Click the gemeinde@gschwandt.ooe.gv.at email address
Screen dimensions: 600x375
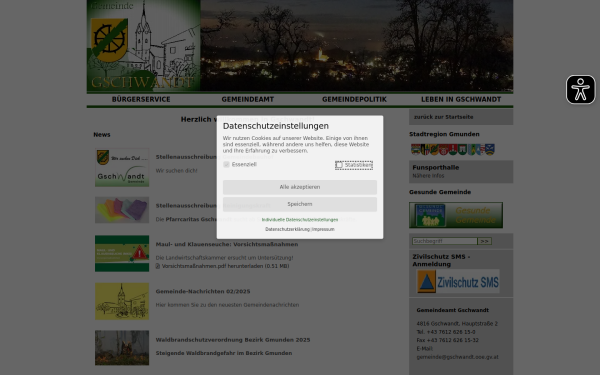(457, 357)
